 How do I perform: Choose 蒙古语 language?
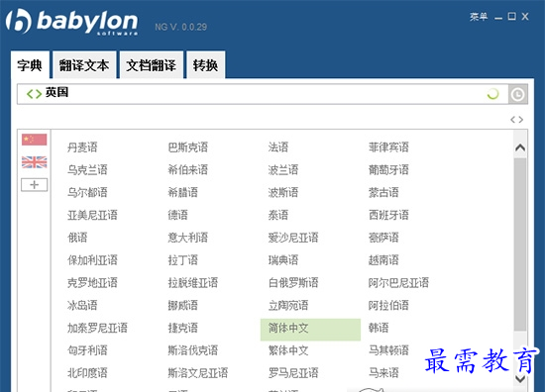(383, 192)
